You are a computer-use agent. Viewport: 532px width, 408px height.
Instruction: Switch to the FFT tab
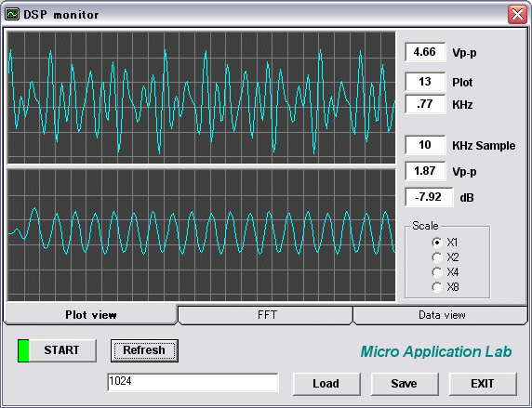click(x=266, y=315)
